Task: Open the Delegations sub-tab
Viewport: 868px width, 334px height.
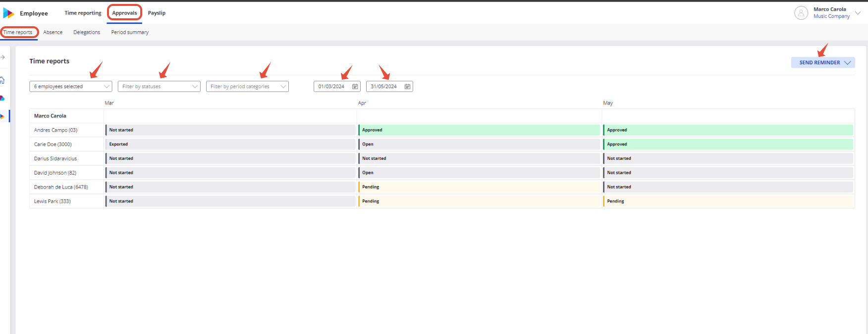Action: 87,32
